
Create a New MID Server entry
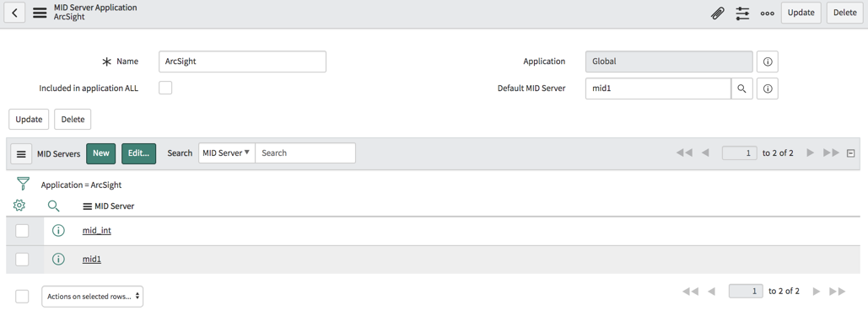point(100,153)
